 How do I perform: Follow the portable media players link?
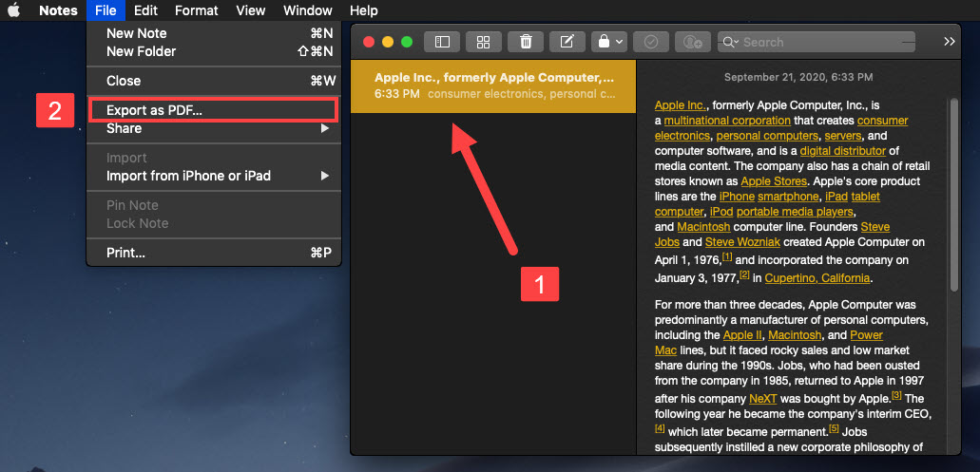(796, 212)
